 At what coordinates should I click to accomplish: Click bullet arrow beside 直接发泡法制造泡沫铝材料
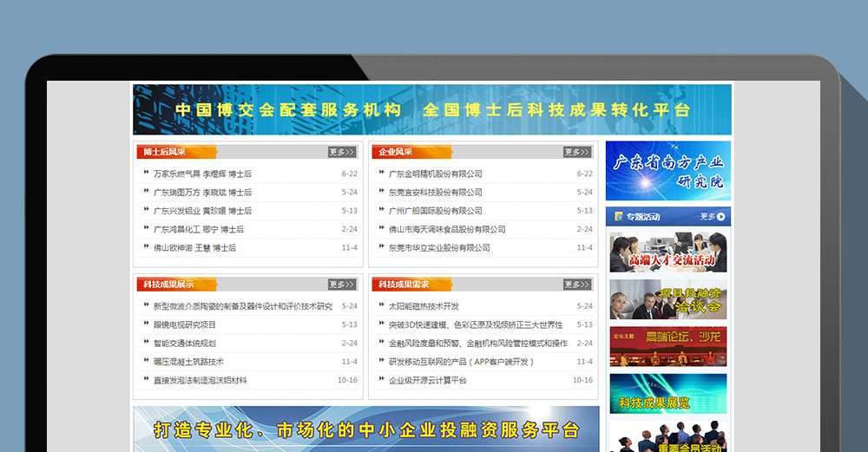[146, 379]
